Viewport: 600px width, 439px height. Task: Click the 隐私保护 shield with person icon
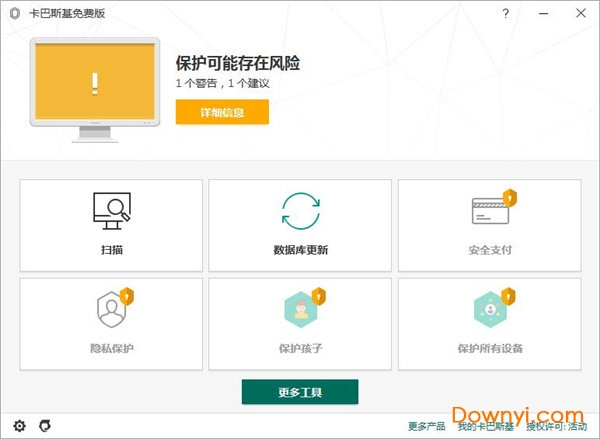click(111, 309)
